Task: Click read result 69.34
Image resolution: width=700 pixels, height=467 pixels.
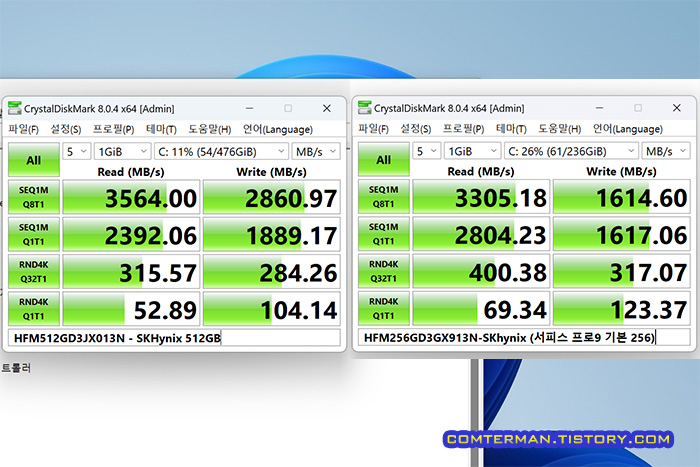Action: (x=481, y=309)
